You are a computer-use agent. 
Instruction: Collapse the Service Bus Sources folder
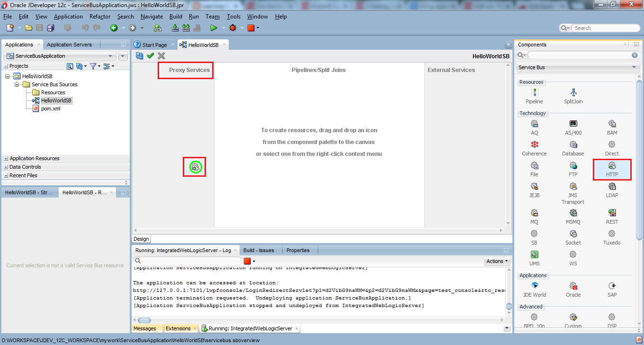[x=17, y=84]
